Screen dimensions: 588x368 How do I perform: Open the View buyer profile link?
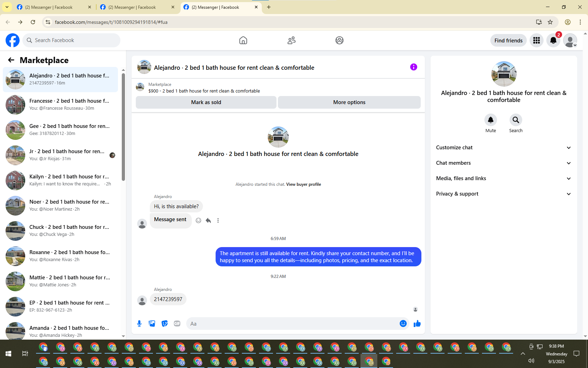(x=303, y=184)
